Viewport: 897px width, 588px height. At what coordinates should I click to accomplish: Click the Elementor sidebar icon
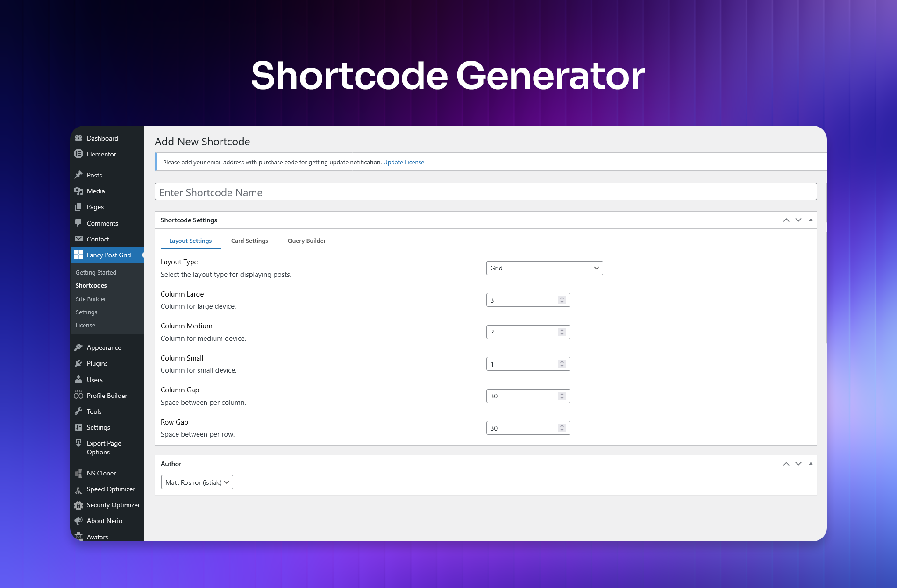[78, 154]
